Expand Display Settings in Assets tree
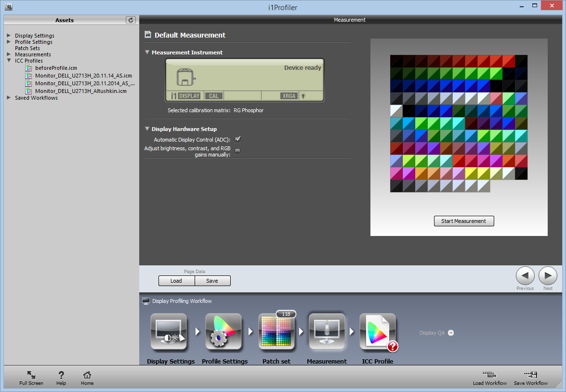Screen dimensions: 566x392 pos(9,35)
